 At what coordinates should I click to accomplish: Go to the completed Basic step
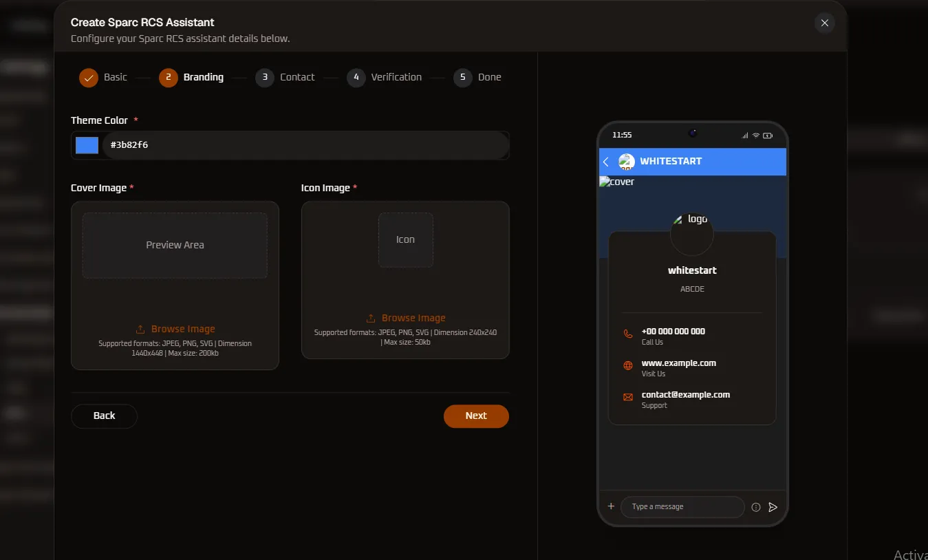click(103, 77)
